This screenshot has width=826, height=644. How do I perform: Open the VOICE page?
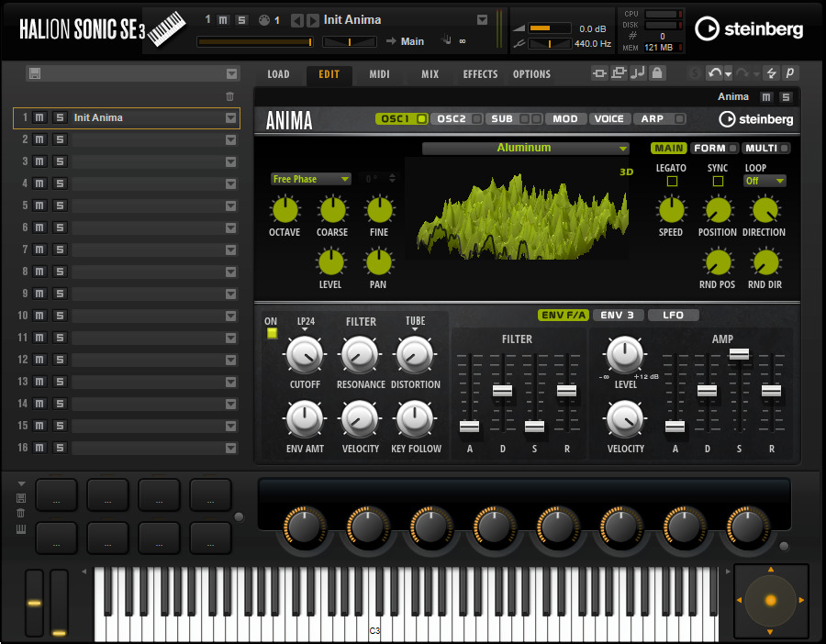[609, 119]
